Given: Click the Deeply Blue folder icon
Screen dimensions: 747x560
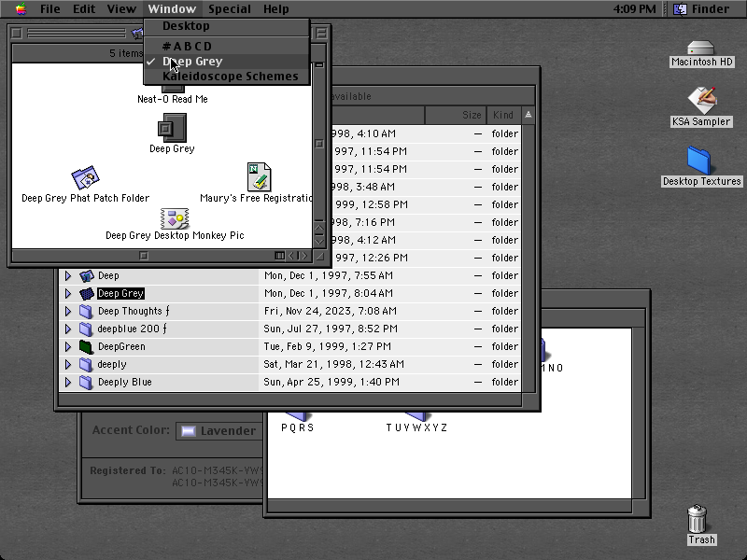Looking at the screenshot, I should tap(86, 383).
